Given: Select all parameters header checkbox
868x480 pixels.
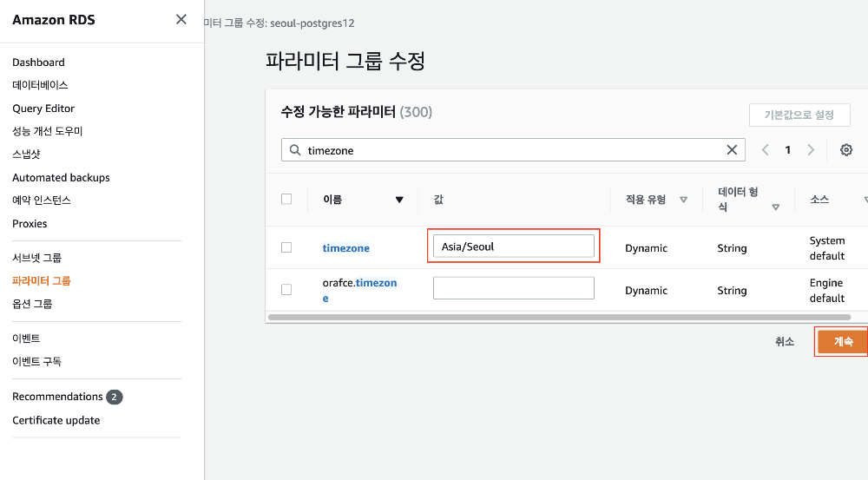Looking at the screenshot, I should (286, 199).
